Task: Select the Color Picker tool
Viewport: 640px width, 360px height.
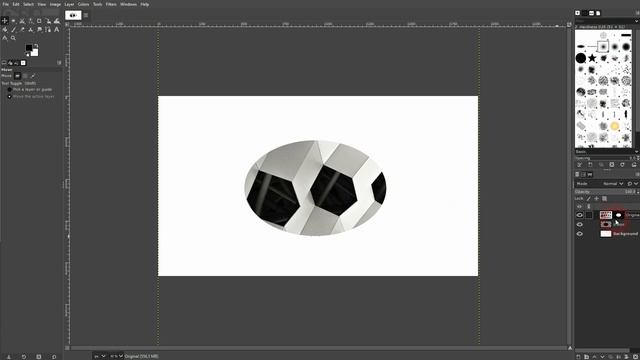Action: click(x=4, y=38)
